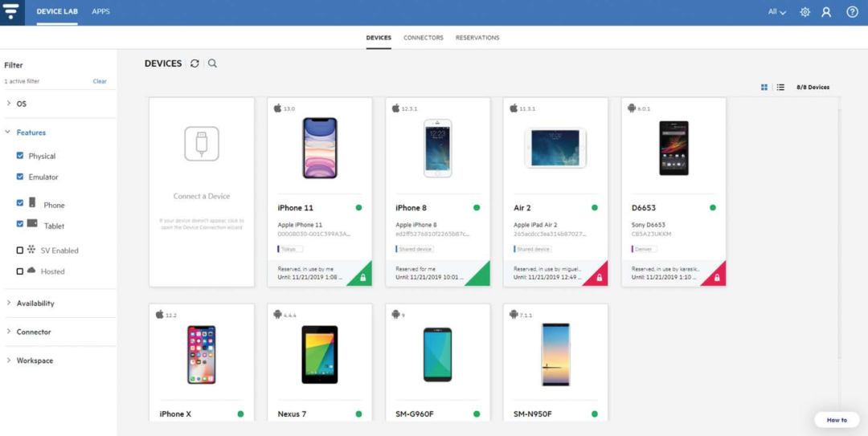This screenshot has height=436, width=868.
Task: Click Android OS icon on Nexus 7 card
Action: pos(278,314)
